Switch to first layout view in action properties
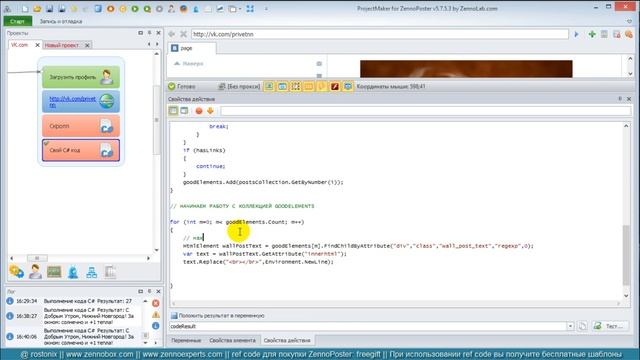Image resolution: width=640 pixels, height=360 pixels. pyautogui.click(x=173, y=111)
